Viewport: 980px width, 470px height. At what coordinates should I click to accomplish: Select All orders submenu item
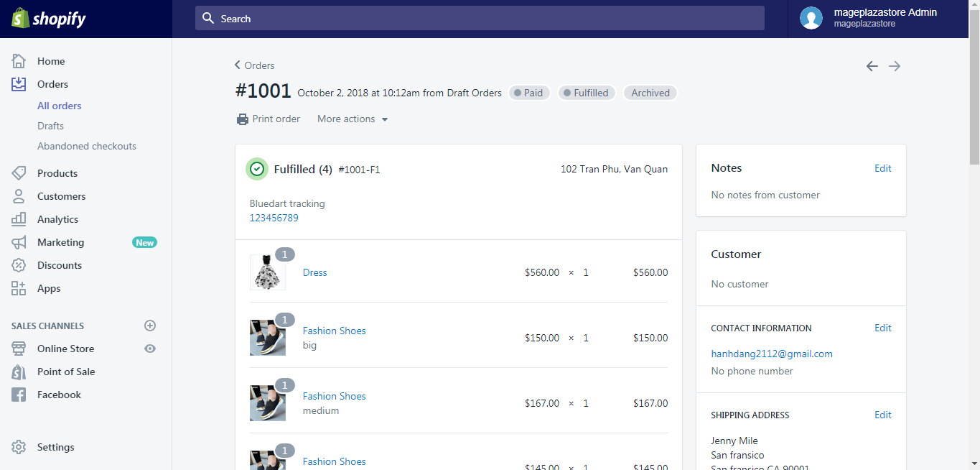(60, 106)
